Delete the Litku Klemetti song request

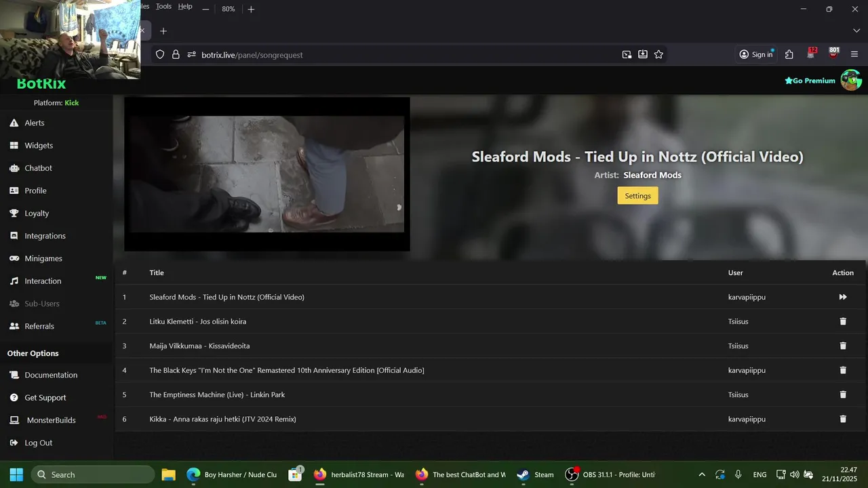[x=843, y=321]
